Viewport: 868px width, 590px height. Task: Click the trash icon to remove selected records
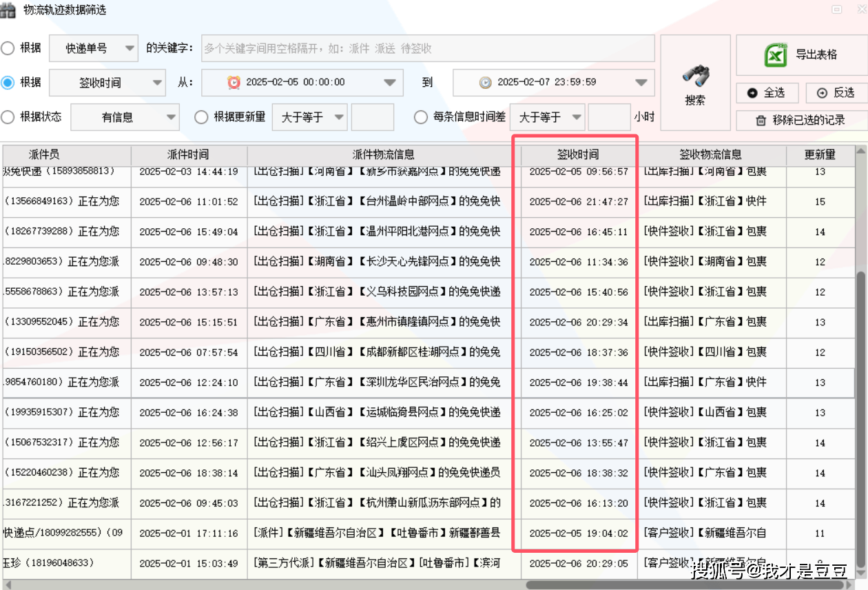pos(761,121)
